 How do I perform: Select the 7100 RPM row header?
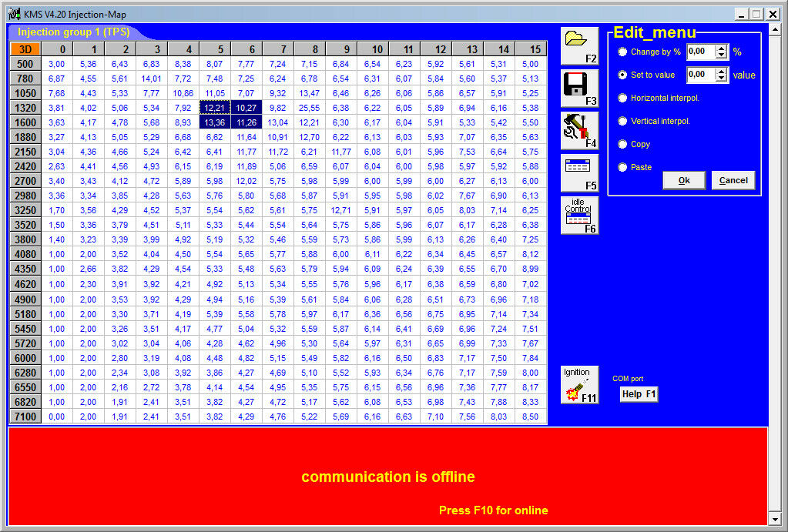coord(25,417)
